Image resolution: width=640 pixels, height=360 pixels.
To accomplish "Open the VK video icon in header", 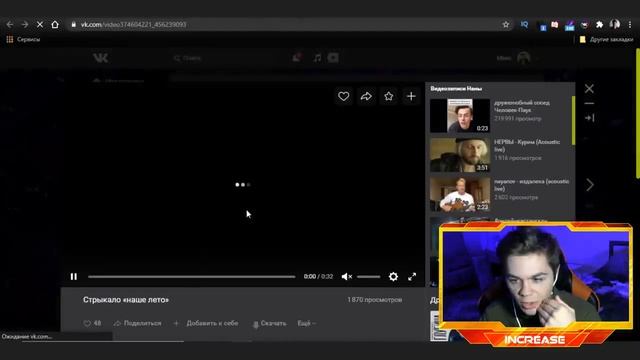I will point(333,58).
